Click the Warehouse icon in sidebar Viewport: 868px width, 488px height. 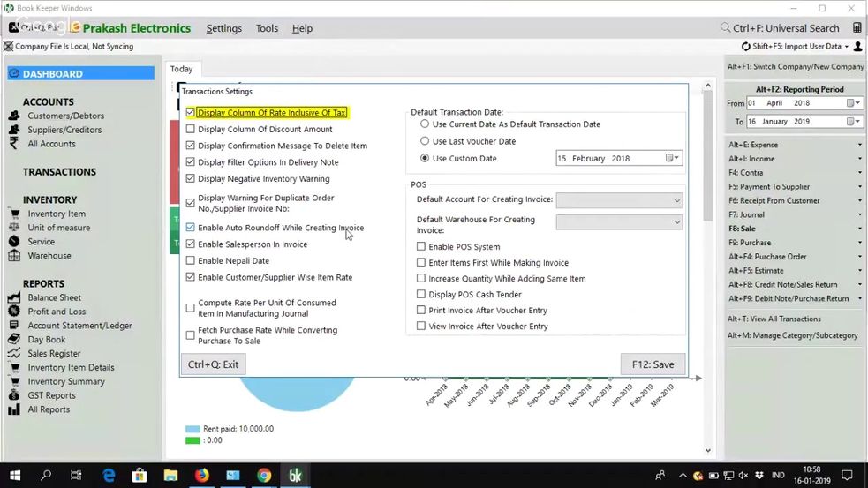tap(13, 256)
